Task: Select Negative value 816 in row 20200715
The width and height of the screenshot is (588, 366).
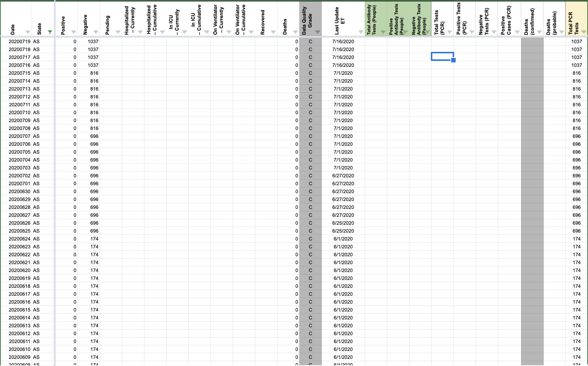Action: point(89,73)
